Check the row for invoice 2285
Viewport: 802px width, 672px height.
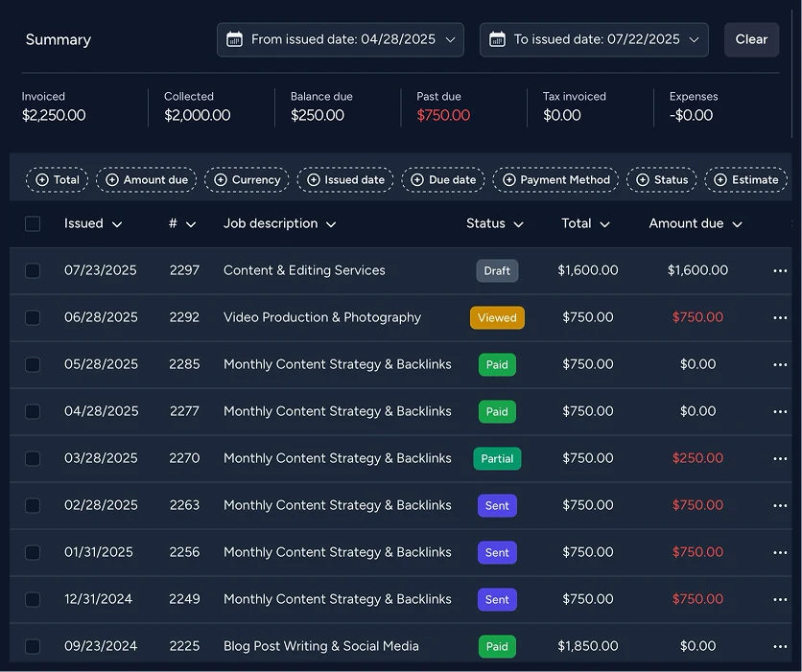[x=33, y=365]
